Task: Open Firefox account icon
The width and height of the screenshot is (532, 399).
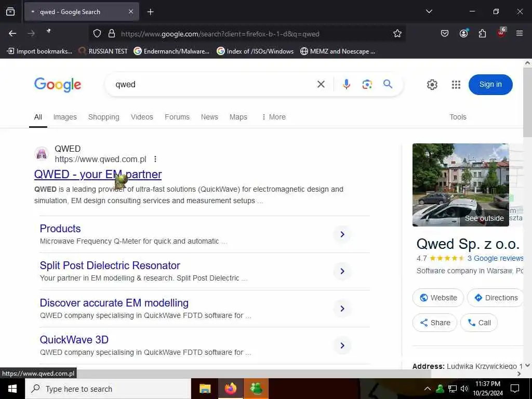Action: coord(463,33)
